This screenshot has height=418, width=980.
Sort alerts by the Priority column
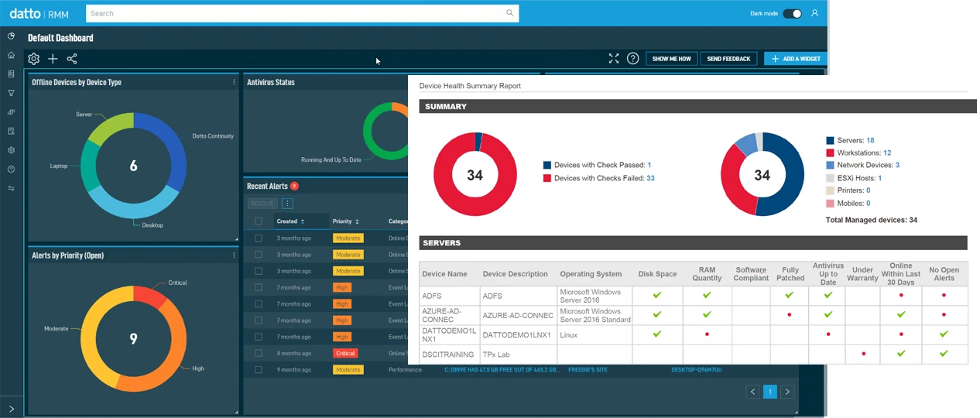[345, 221]
